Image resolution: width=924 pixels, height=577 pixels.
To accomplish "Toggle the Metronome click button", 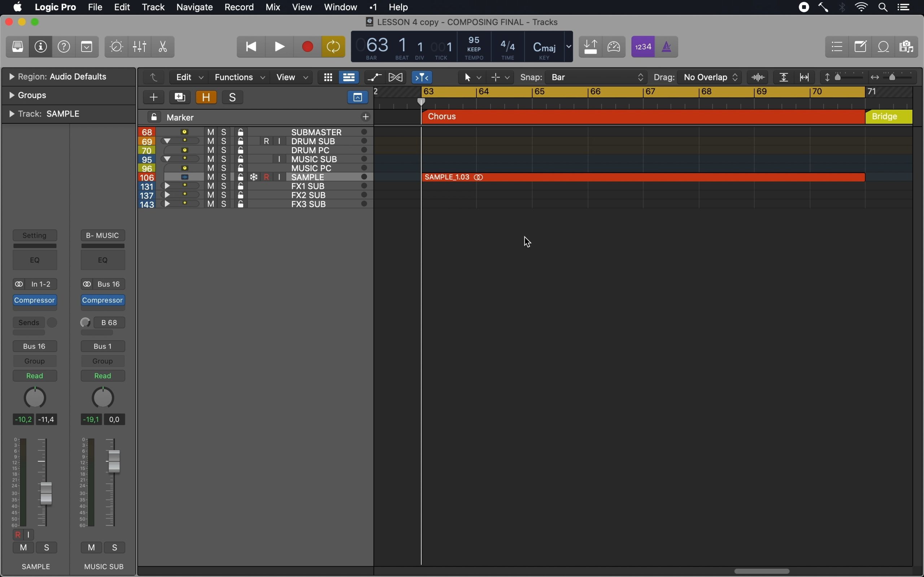I will [x=667, y=47].
